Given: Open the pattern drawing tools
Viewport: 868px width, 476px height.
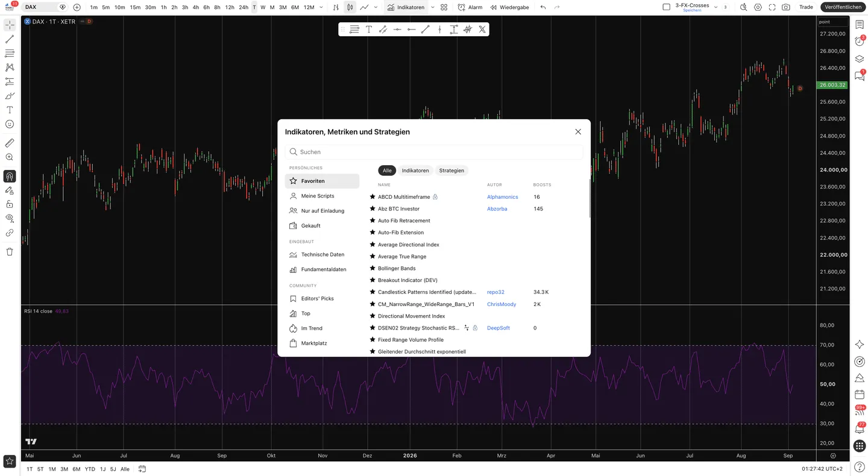Looking at the screenshot, I should click(x=10, y=67).
